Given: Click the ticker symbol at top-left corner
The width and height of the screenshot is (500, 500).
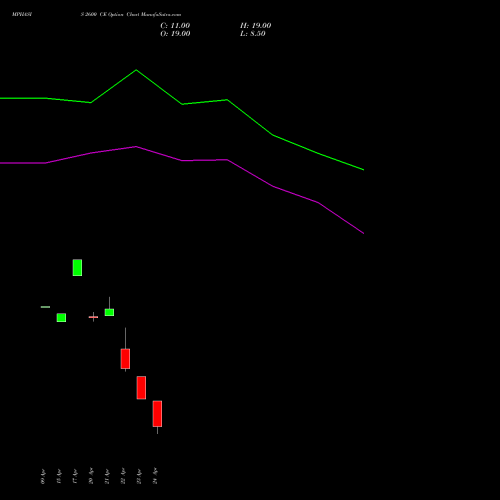Looking at the screenshot, I should point(22,15).
